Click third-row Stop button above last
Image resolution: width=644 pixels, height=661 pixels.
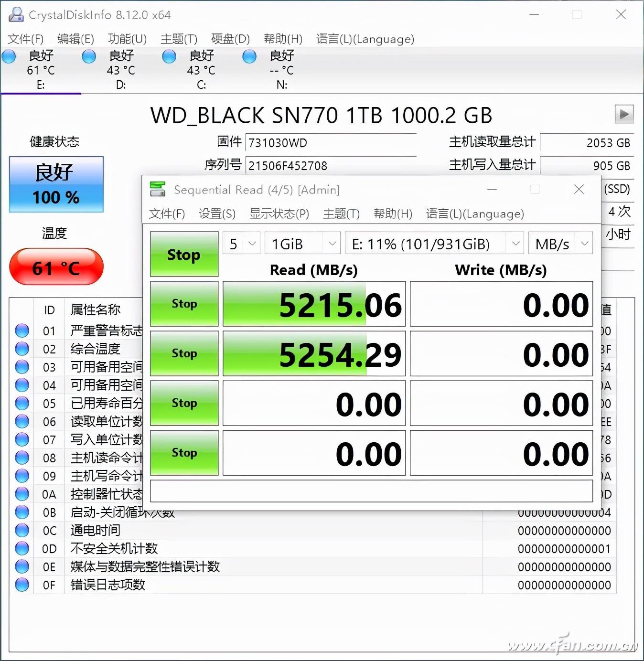click(184, 403)
